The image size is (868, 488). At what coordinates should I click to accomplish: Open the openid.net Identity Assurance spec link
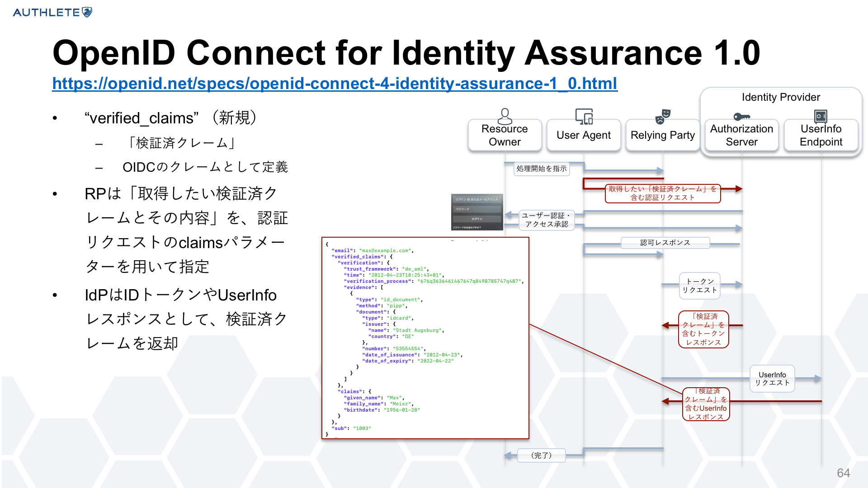(x=335, y=84)
